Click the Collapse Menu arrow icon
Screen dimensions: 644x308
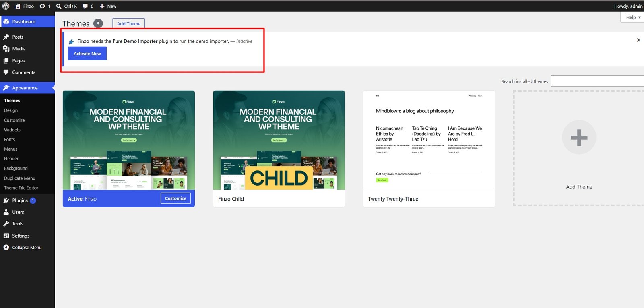pos(6,248)
